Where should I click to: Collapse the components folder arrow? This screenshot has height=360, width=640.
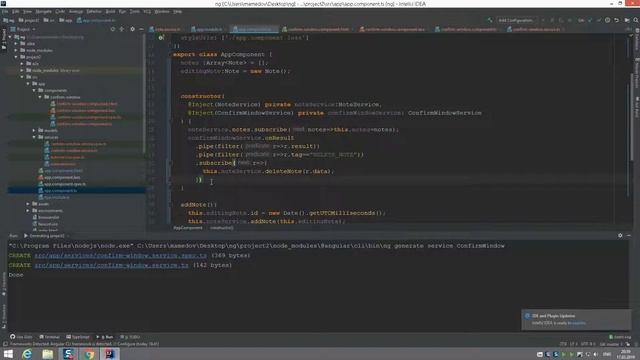pos(34,90)
